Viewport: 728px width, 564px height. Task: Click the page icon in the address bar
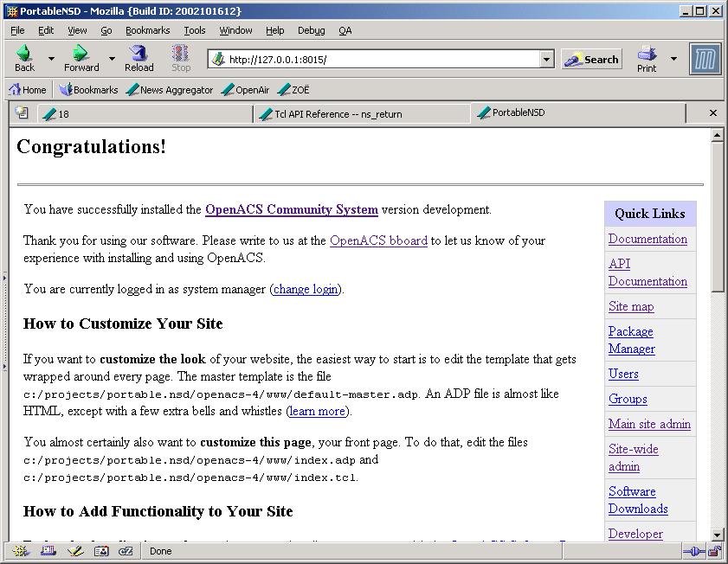coord(218,59)
